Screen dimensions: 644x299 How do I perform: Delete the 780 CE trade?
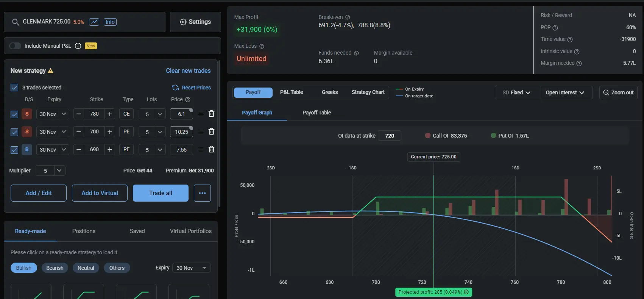[212, 114]
